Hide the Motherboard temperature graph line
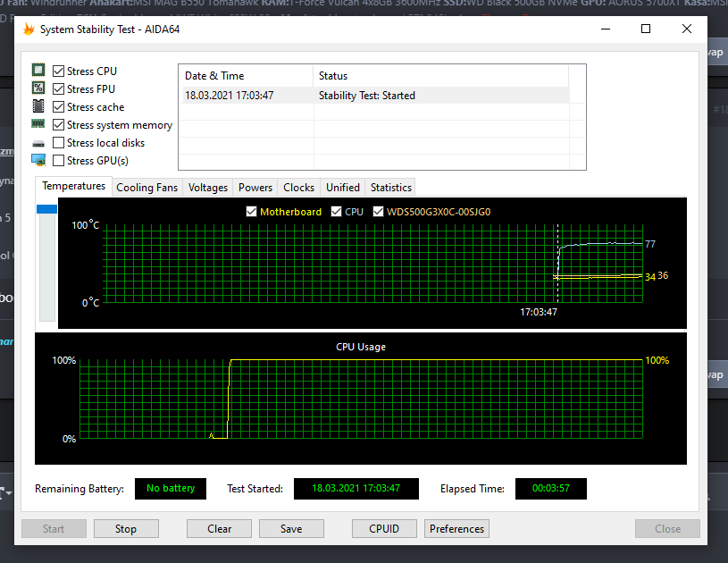The image size is (728, 563). pyautogui.click(x=251, y=212)
